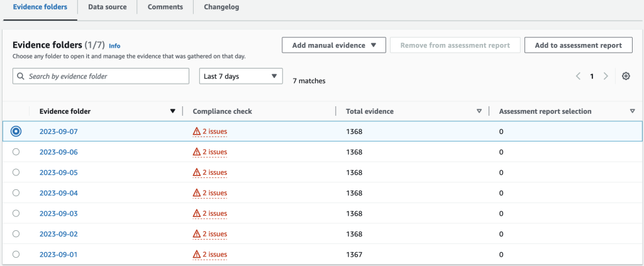Open evidence folder 2023-09-01
The width and height of the screenshot is (644, 266).
58,255
